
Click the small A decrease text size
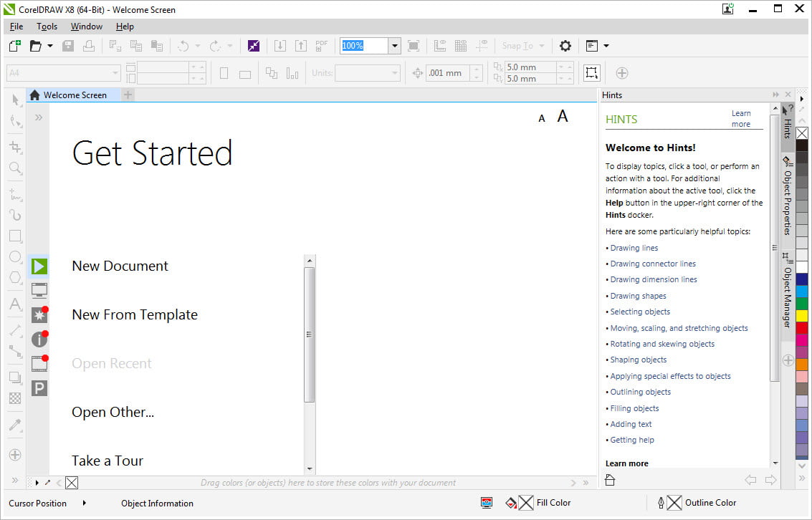(x=542, y=118)
